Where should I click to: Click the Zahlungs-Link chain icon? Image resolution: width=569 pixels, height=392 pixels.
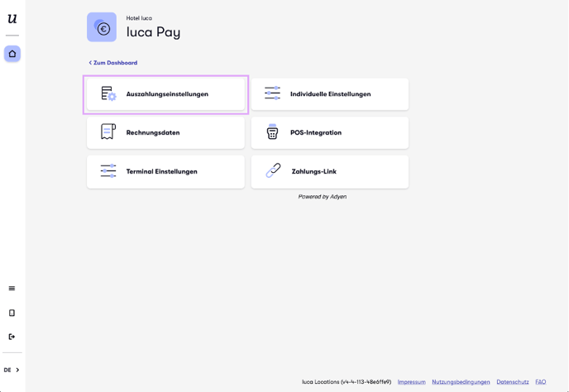click(273, 170)
